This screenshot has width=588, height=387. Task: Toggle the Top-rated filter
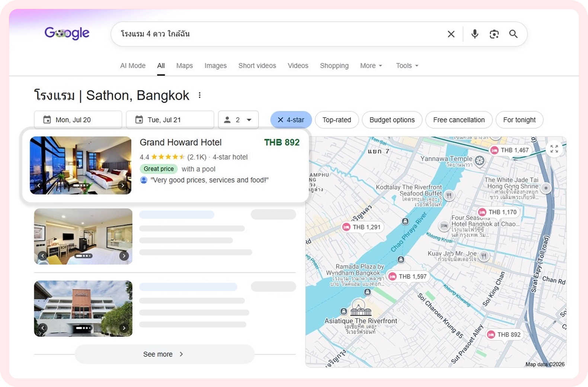337,120
